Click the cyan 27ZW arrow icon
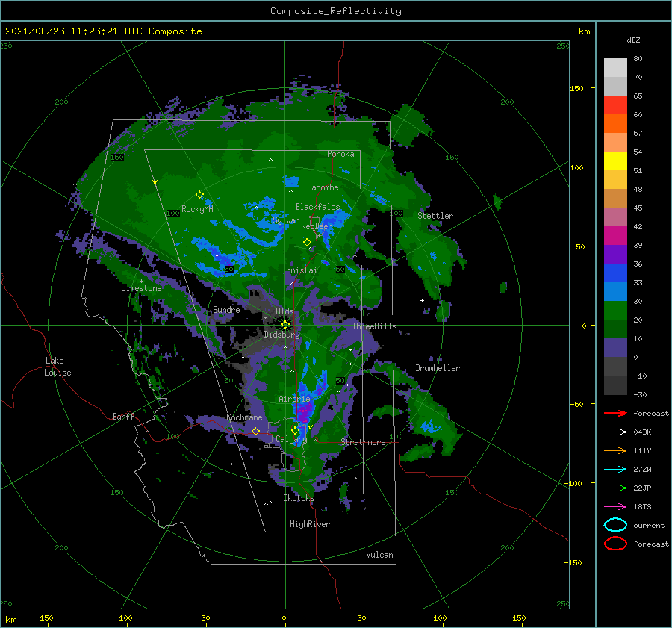The width and height of the screenshot is (672, 628). 615,470
